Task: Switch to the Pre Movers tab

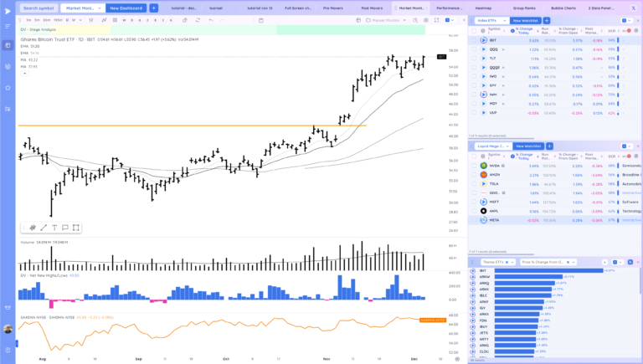Action: (x=333, y=8)
